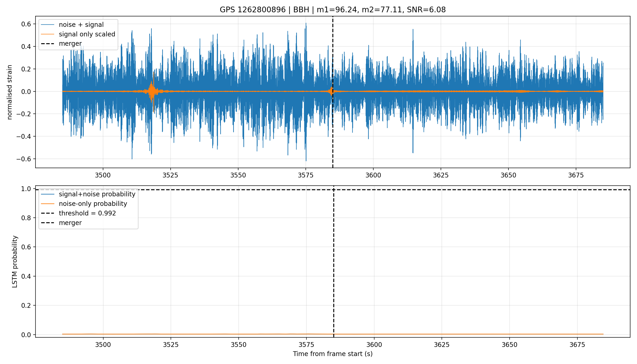637x364 pixels.
Task: Click the 0.8 tick on probability axis
Action: click(26, 218)
